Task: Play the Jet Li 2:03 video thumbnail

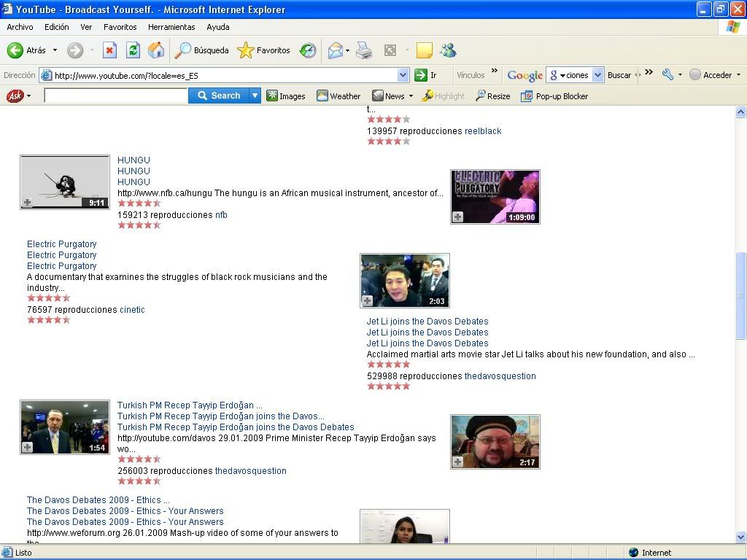Action: (405, 281)
